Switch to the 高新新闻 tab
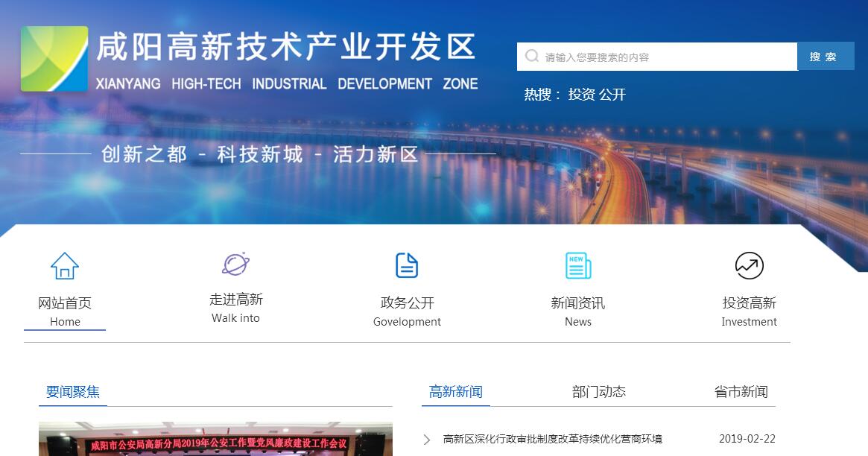This screenshot has width=868, height=456. point(455,392)
